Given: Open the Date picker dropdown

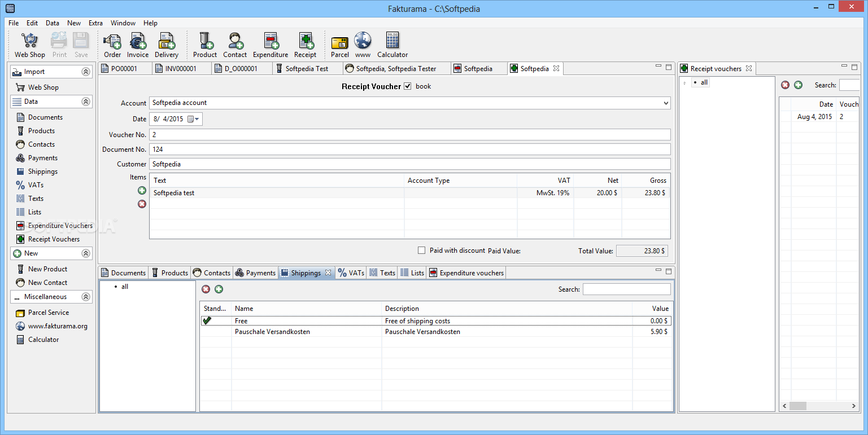Looking at the screenshot, I should tap(194, 119).
